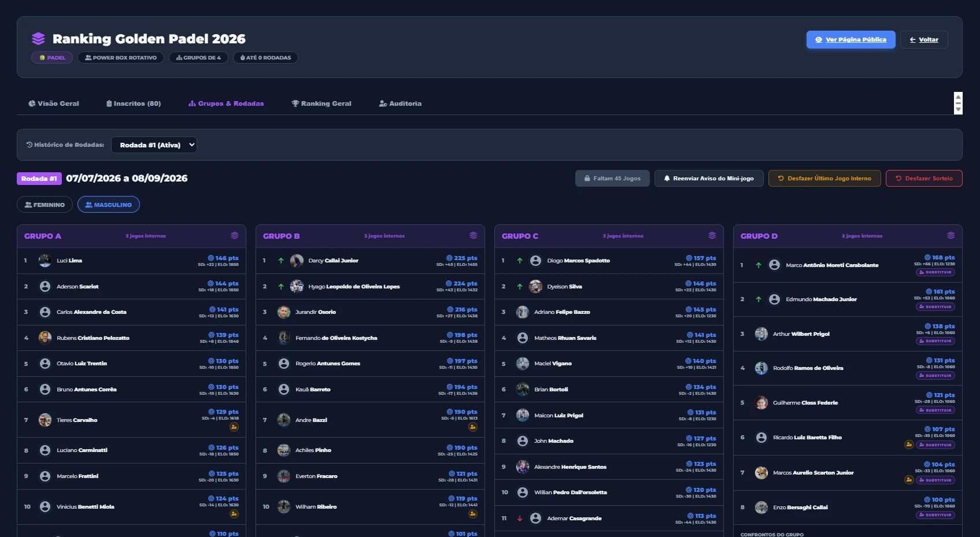Click Darcy Callai Junior's profile picture
Screen dimensions: 980x537
[297, 261]
